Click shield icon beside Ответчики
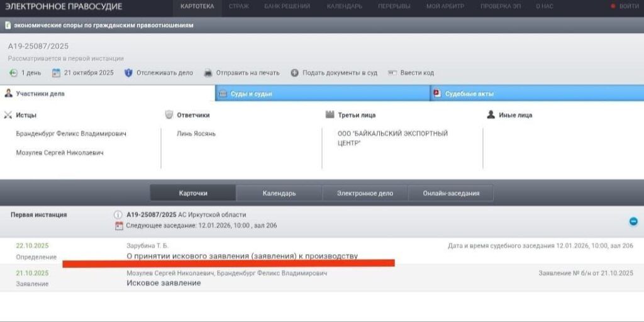Viewport: 644px width, 322px height. pyautogui.click(x=169, y=115)
